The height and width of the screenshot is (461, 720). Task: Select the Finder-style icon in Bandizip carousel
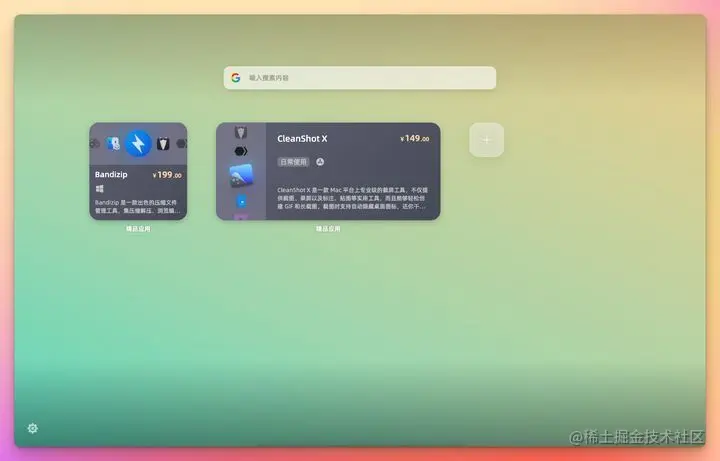[113, 144]
